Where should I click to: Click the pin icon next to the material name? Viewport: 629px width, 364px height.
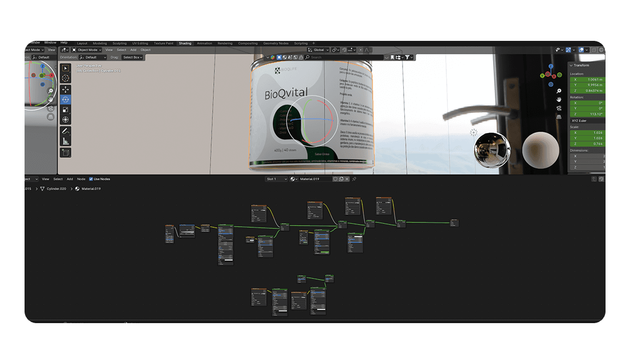[354, 179]
